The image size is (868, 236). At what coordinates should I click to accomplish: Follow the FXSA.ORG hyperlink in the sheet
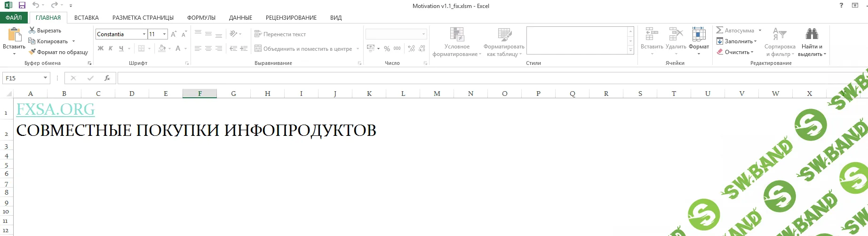pyautogui.click(x=56, y=110)
